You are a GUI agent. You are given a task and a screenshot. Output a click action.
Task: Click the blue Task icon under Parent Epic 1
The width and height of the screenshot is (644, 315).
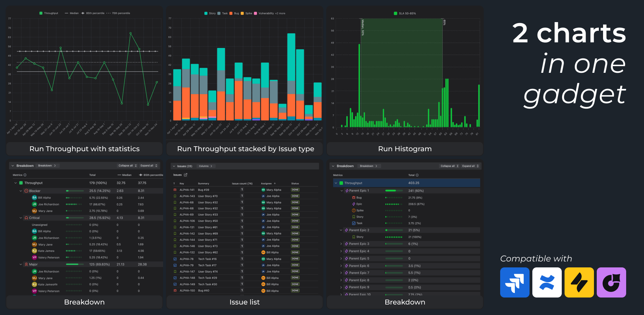(x=354, y=223)
